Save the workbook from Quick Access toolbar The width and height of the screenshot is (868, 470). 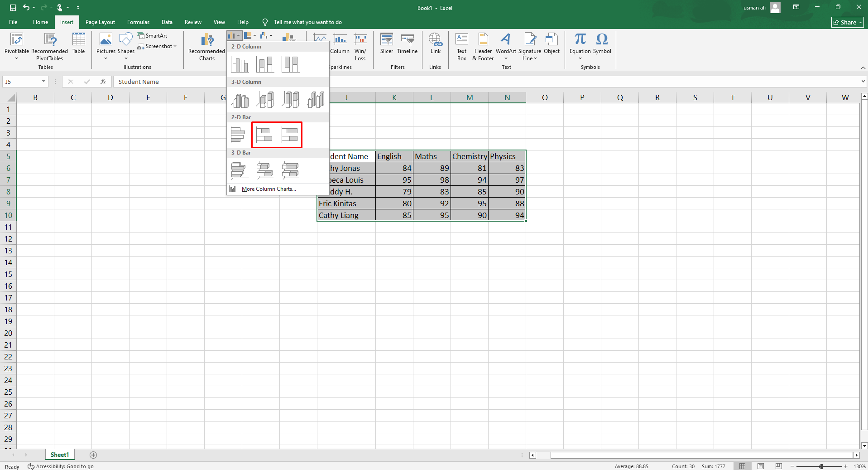[x=13, y=8]
